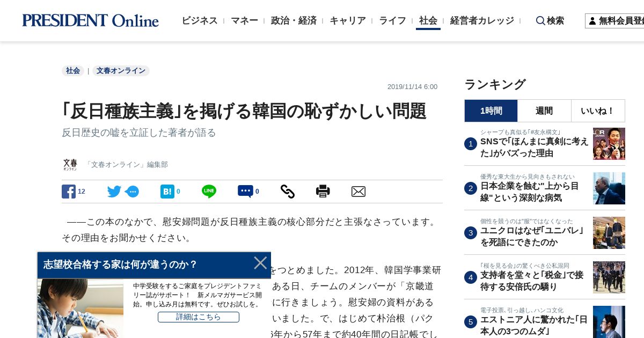Click thumbnail of ranking 2 article
The width and height of the screenshot is (644, 338).
(609, 188)
